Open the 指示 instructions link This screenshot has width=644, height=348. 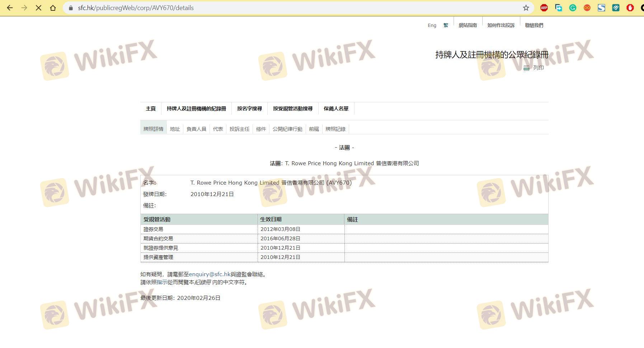point(162,282)
